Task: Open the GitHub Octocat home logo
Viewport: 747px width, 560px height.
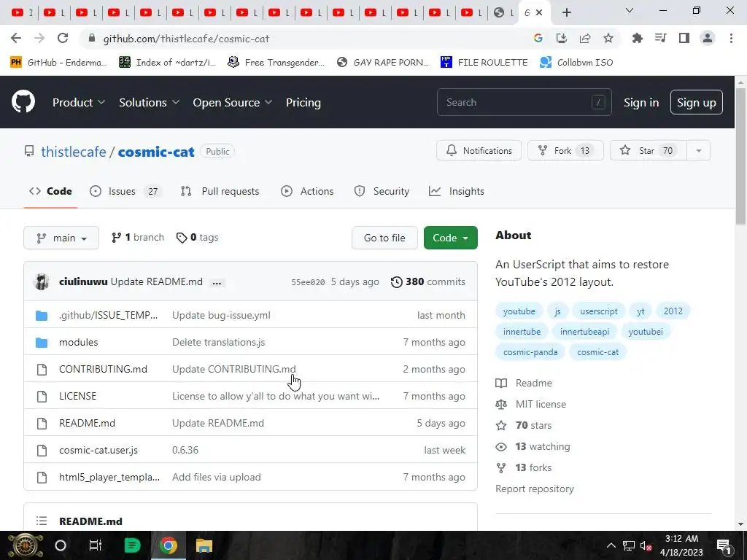Action: [x=23, y=102]
